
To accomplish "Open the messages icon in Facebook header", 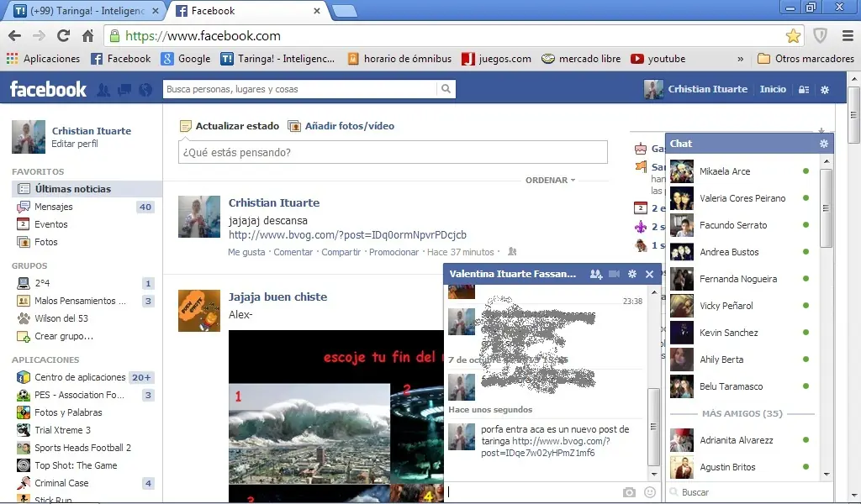I will (124, 89).
